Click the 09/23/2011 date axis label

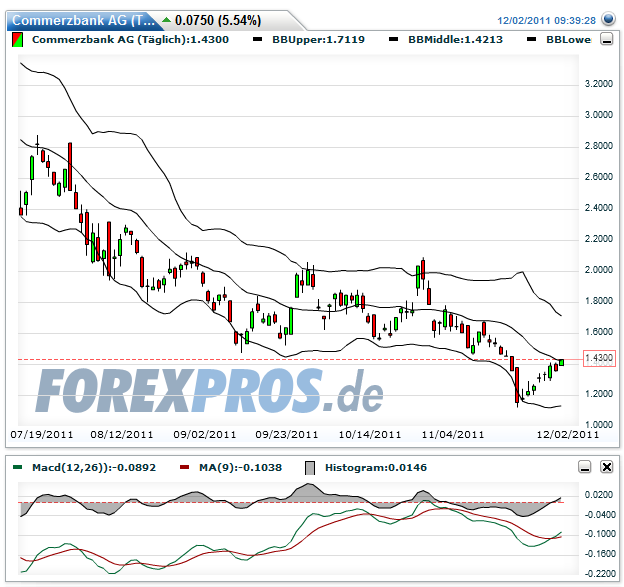pos(287,434)
